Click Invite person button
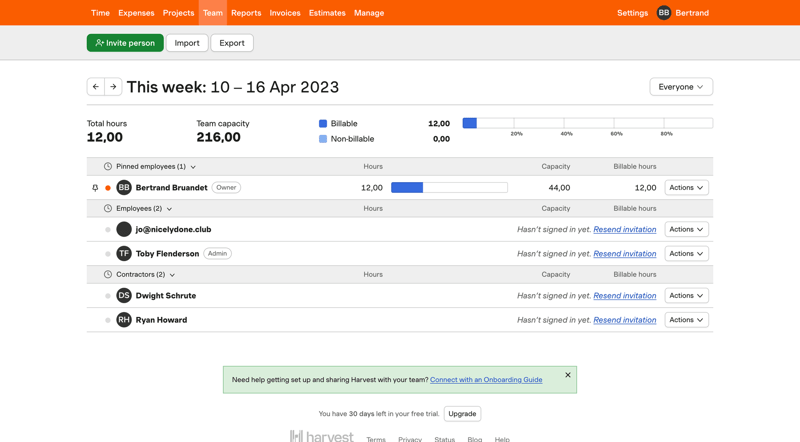The width and height of the screenshot is (800, 442). 125,43
